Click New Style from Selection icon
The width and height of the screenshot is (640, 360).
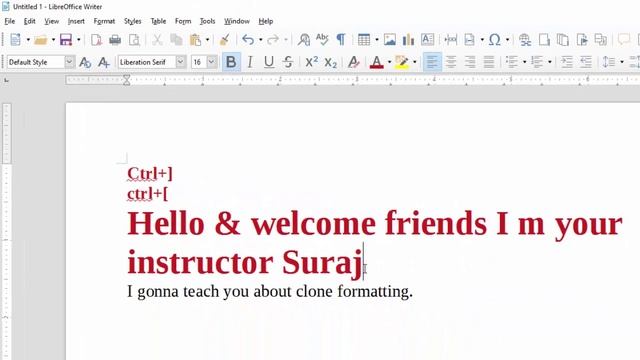tap(104, 62)
